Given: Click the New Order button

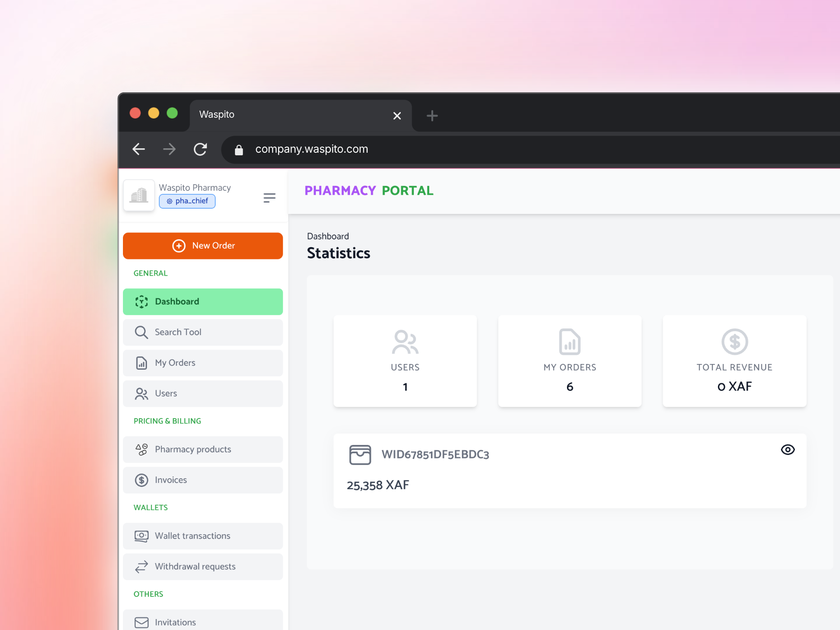Looking at the screenshot, I should point(203,246).
